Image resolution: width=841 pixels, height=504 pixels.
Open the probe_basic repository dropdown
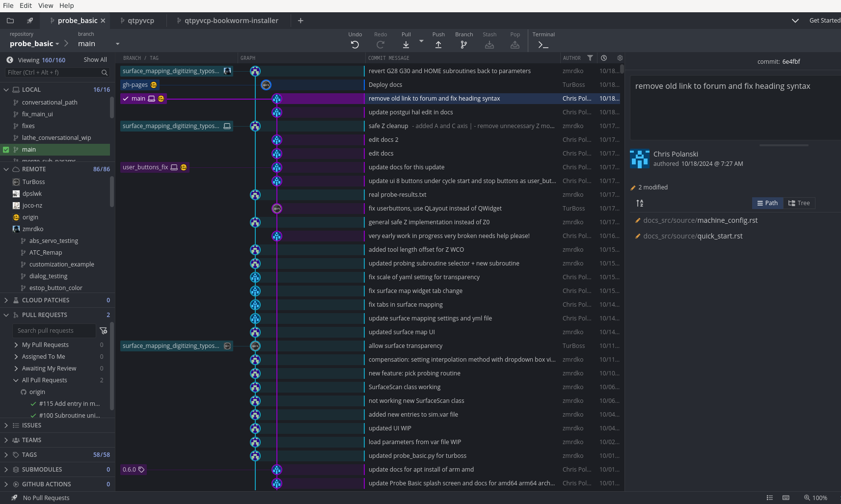(x=57, y=44)
